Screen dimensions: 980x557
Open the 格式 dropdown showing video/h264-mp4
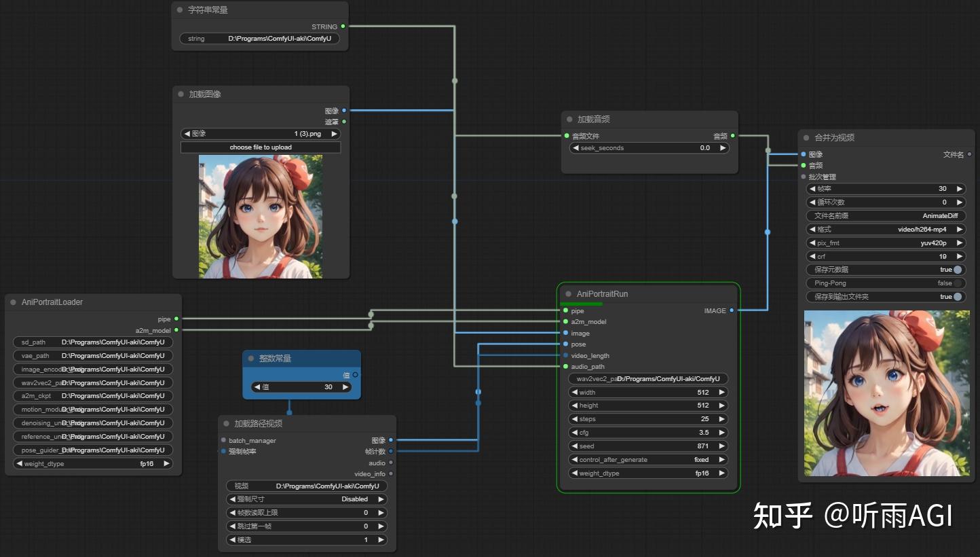pyautogui.click(x=886, y=229)
